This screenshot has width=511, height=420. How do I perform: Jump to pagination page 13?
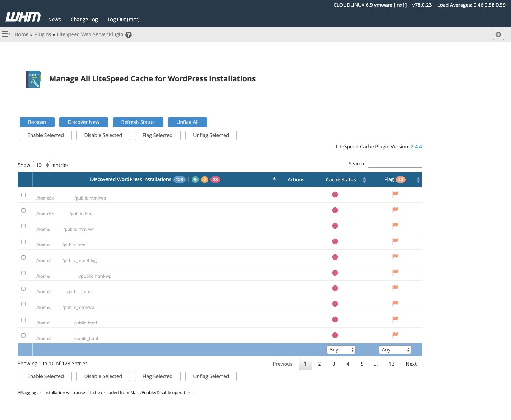click(391, 364)
